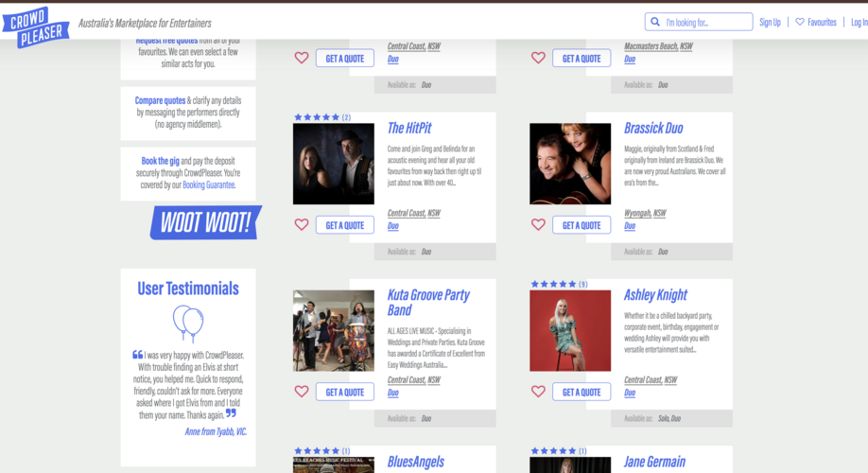
Task: Favourite Ashley Knight with heart icon
Action: (538, 392)
